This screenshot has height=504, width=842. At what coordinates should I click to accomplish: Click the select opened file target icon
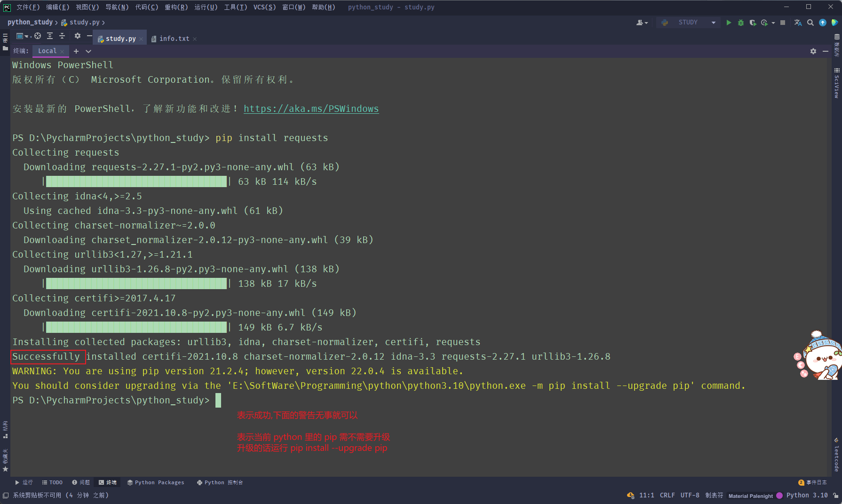pos(38,36)
